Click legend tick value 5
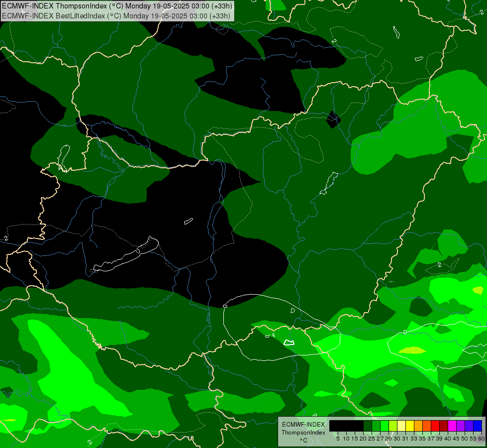This screenshot has height=448, width=487. pyautogui.click(x=338, y=439)
